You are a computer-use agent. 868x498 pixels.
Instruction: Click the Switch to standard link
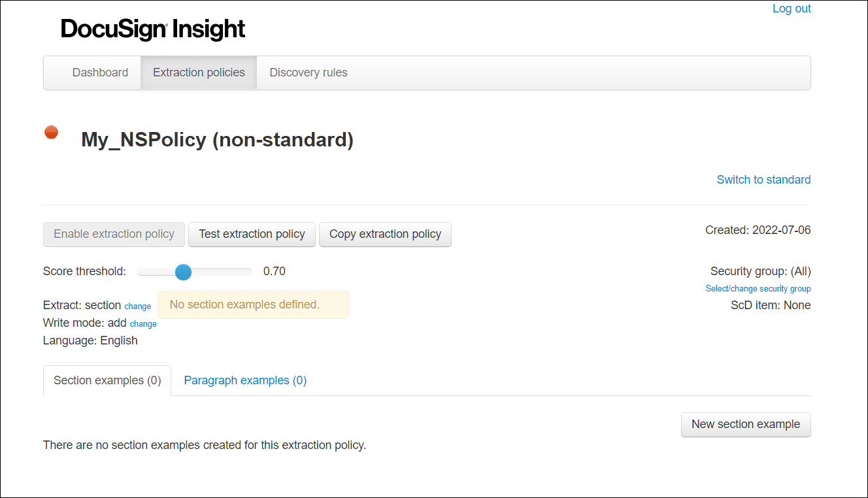pyautogui.click(x=763, y=179)
